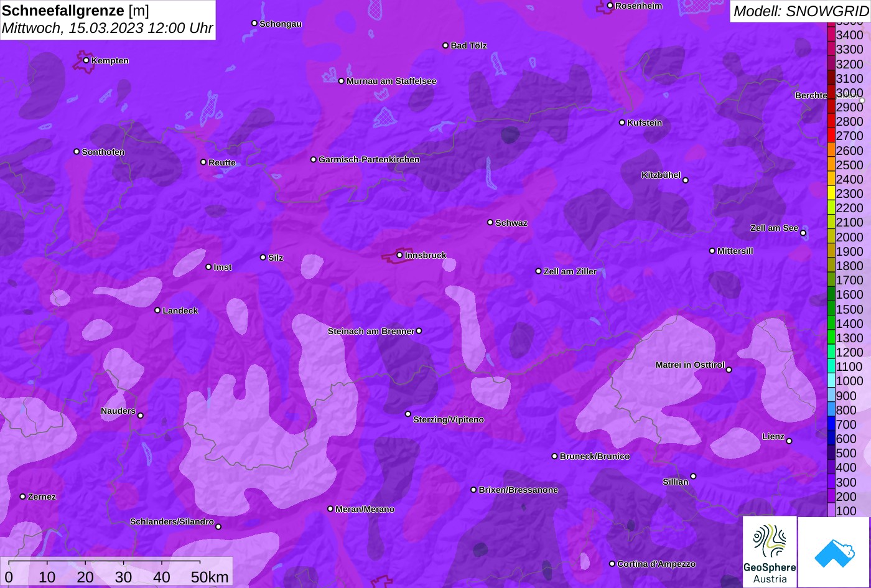The height and width of the screenshot is (588, 871).
Task: Click the '2000' legend value
Action: 850,237
